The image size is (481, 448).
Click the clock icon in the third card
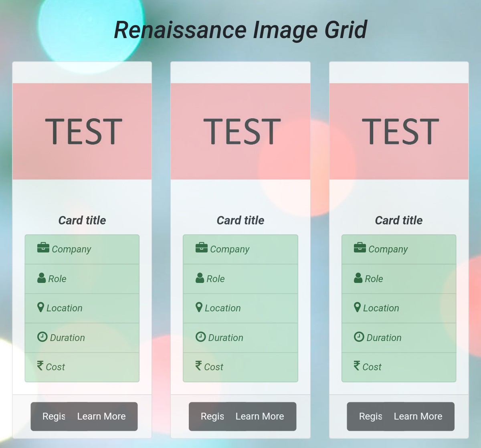point(359,337)
